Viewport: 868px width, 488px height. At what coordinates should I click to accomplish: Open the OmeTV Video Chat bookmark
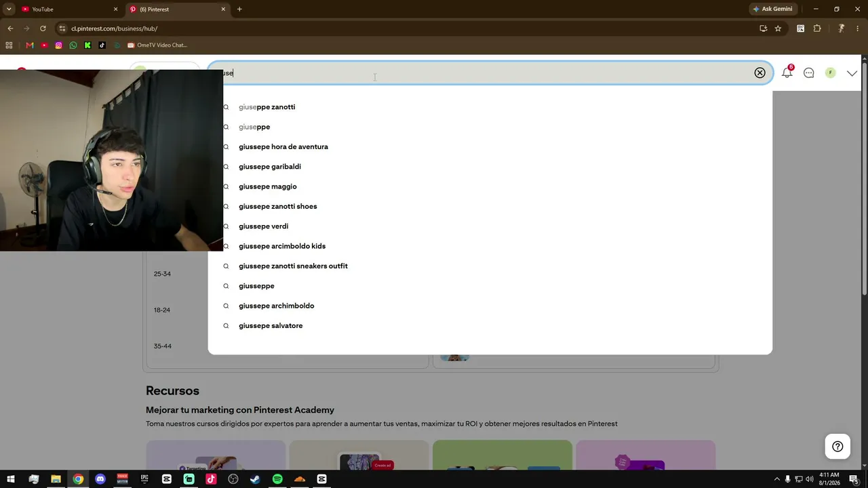(x=157, y=45)
